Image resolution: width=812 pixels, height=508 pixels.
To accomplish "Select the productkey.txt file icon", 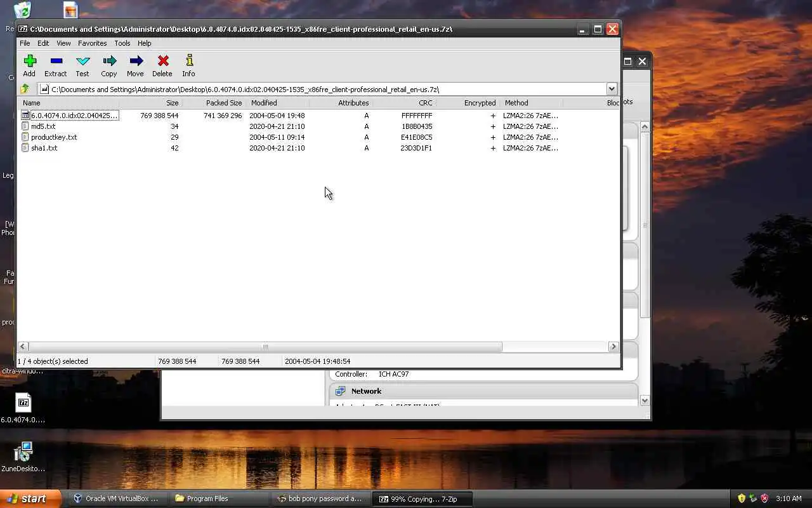I will (x=25, y=137).
